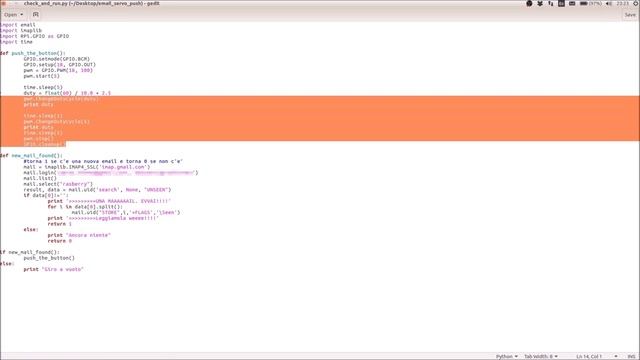Click the 'def new_mail_found():' line
Viewport: 640px width, 360px height.
[31, 156]
